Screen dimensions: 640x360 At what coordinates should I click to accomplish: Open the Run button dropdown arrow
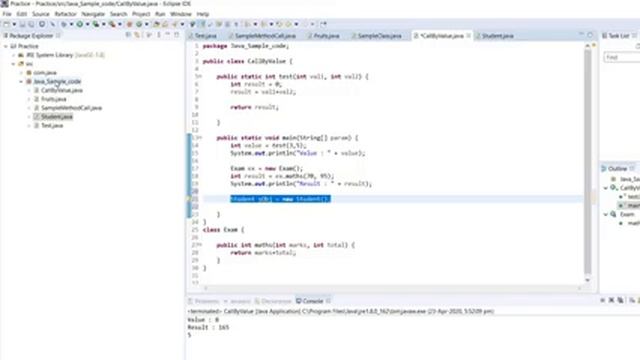[87, 24]
